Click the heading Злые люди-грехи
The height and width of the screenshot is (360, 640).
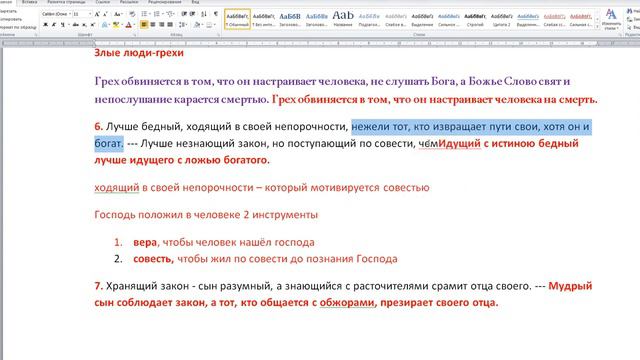click(139, 53)
